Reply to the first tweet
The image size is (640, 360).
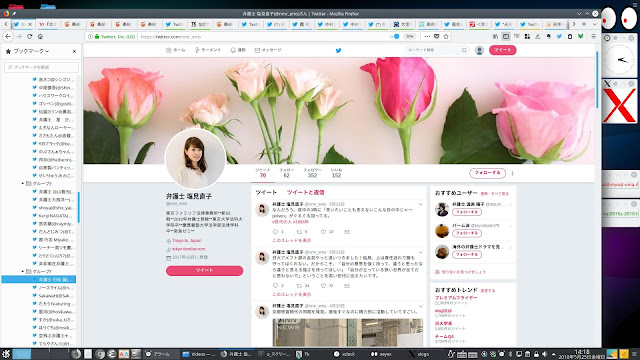275,231
